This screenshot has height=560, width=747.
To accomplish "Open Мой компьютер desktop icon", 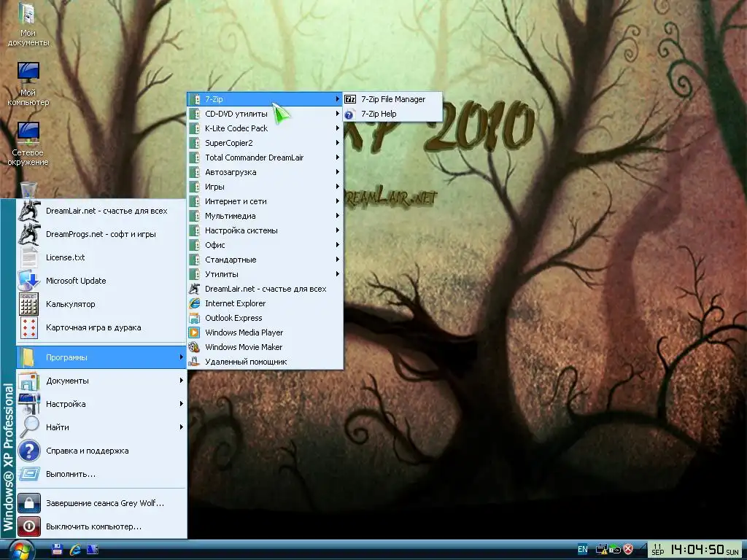I will (28, 85).
